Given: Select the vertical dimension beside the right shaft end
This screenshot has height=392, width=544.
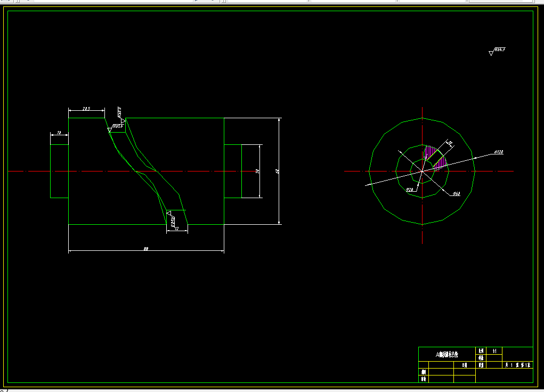Looking at the screenshot, I should pyautogui.click(x=257, y=171).
